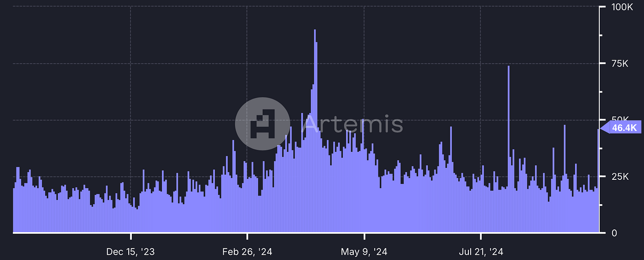Select the tall bar near August spike
The image size is (644, 260).
508,111
